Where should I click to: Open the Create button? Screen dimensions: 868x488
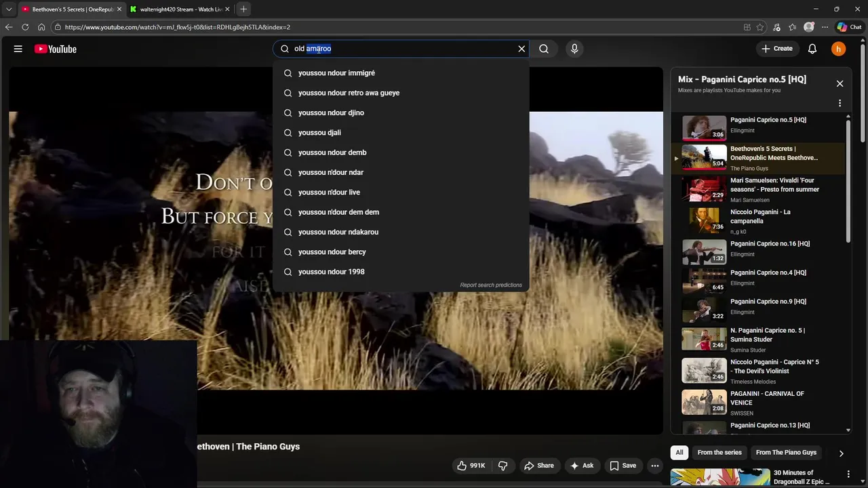pyautogui.click(x=777, y=49)
